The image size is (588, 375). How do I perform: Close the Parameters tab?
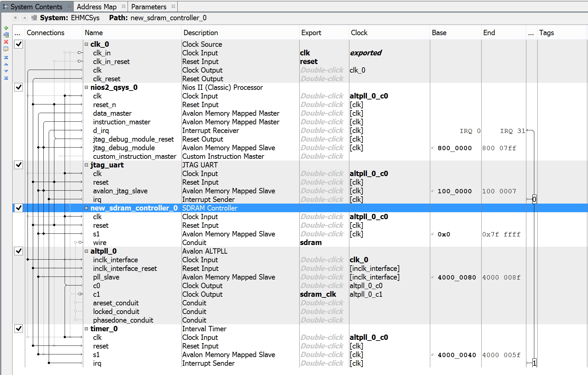click(x=173, y=6)
